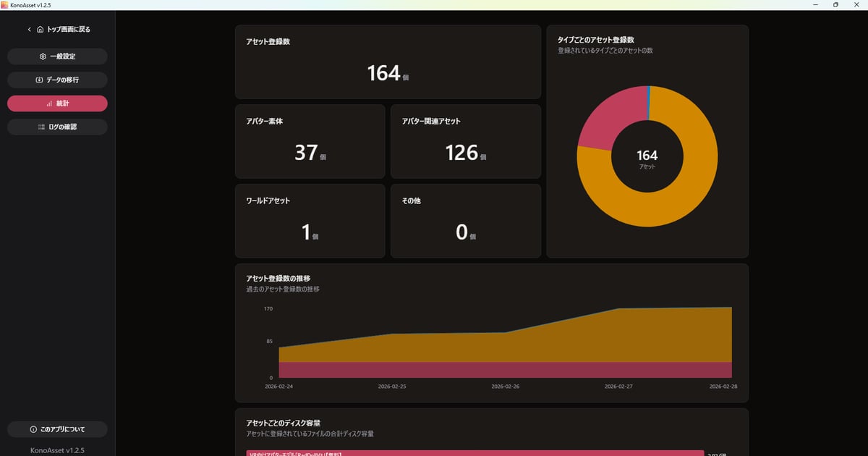868x456 pixels.
Task: Maximize the KonoAsset window
Action: (x=835, y=5)
